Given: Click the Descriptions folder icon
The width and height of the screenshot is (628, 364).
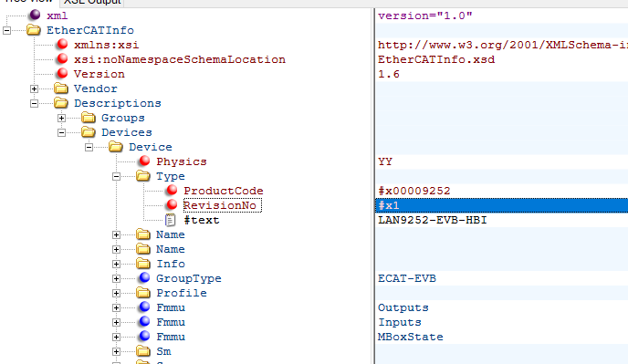Looking at the screenshot, I should (61, 103).
